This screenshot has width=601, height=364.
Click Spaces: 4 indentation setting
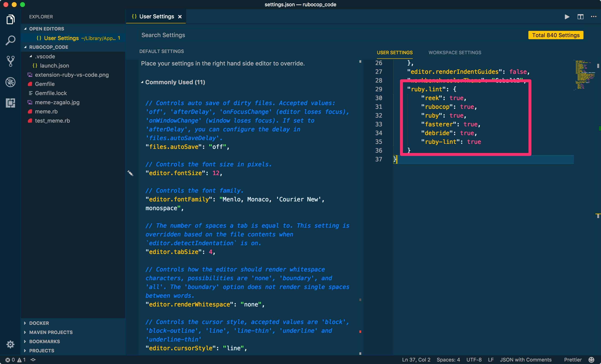coord(448,360)
